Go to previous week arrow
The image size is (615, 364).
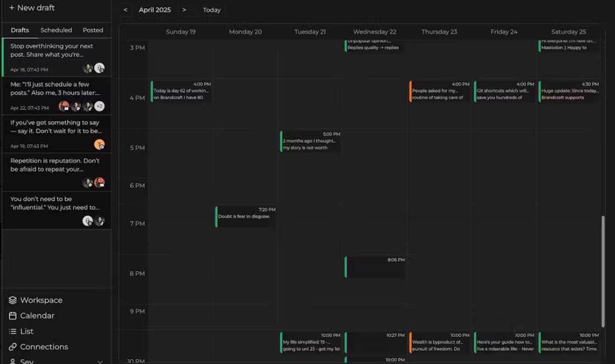(125, 10)
